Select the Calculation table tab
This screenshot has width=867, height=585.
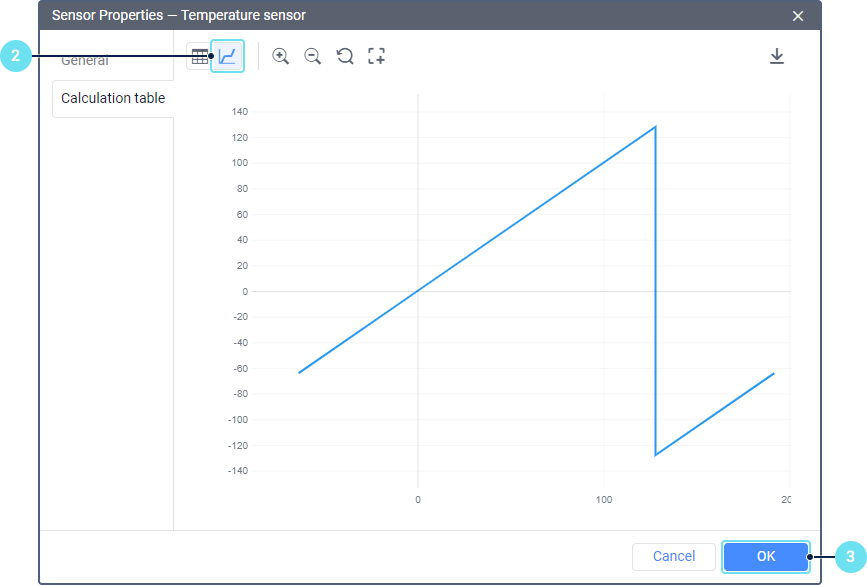tap(113, 98)
